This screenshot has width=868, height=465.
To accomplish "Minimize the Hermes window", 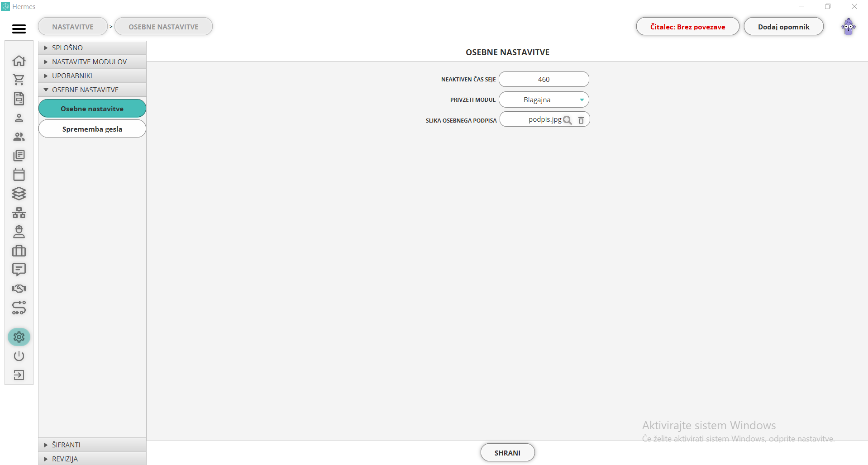I will pos(801,6).
